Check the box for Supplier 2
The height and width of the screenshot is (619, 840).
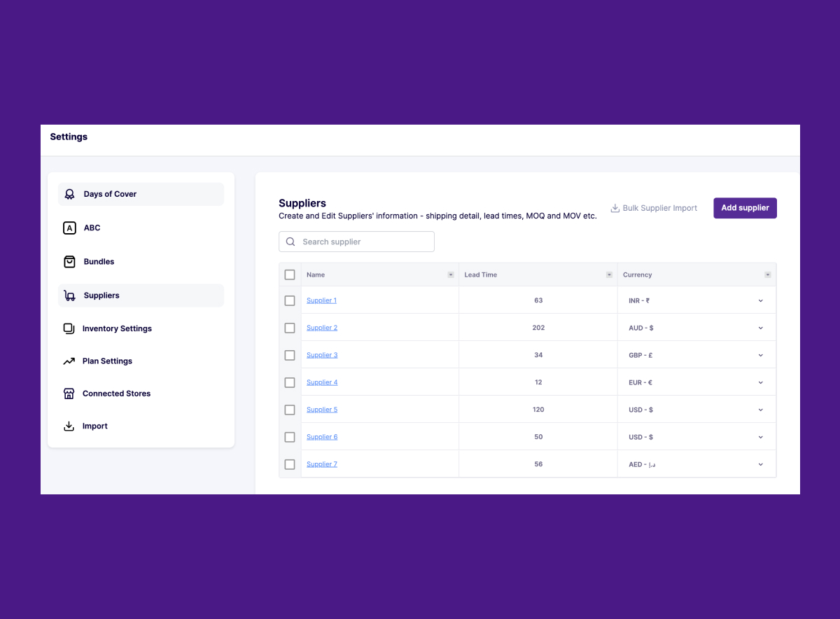(290, 328)
